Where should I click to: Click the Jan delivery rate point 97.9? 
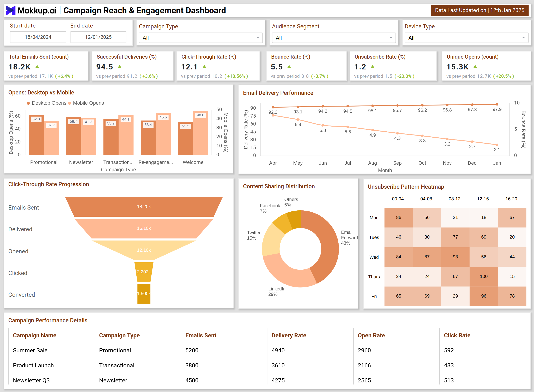coord(497,104)
